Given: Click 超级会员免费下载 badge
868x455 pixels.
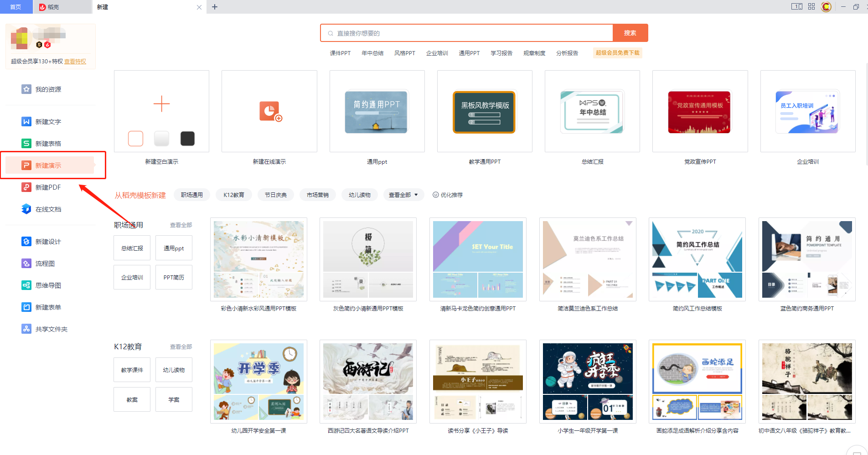Looking at the screenshot, I should [617, 53].
